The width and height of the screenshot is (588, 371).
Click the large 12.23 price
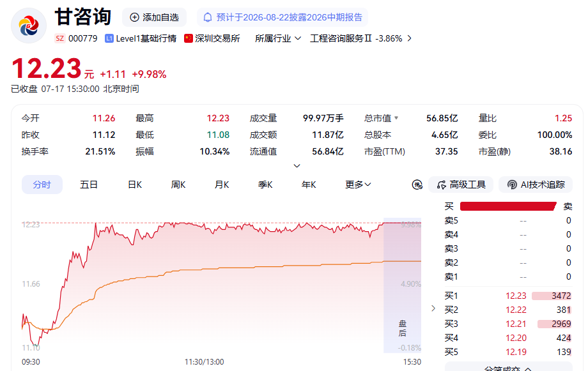coord(47,68)
